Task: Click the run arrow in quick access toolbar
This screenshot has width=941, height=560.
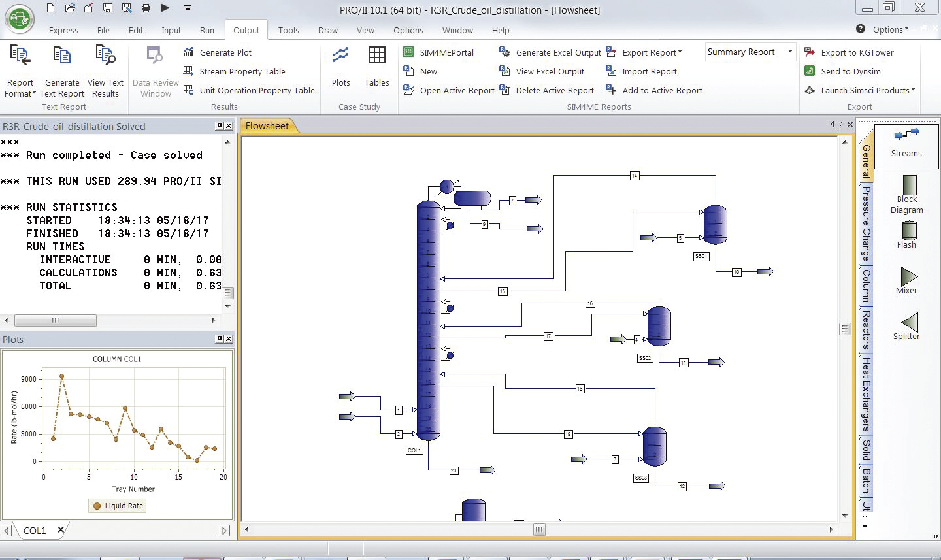Action: coord(165,8)
